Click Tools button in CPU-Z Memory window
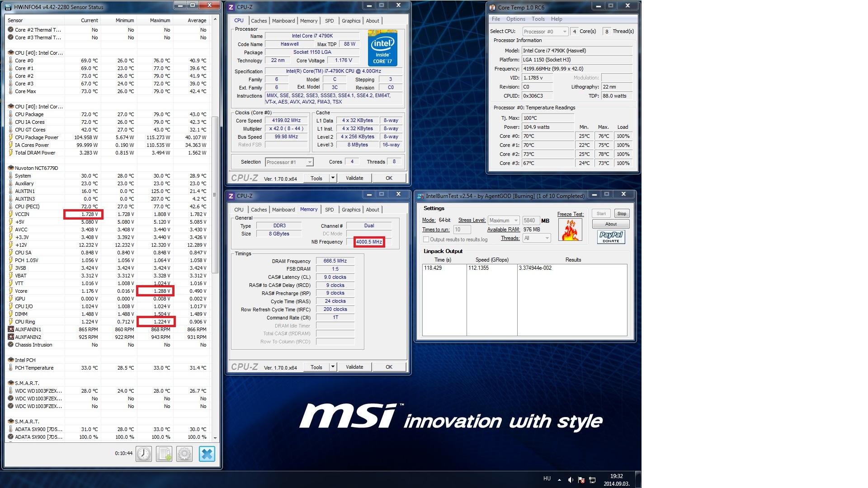The height and width of the screenshot is (488, 868). (x=316, y=367)
